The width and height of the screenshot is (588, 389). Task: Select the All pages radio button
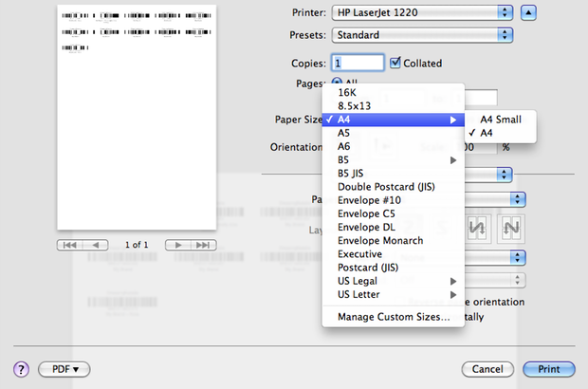337,81
